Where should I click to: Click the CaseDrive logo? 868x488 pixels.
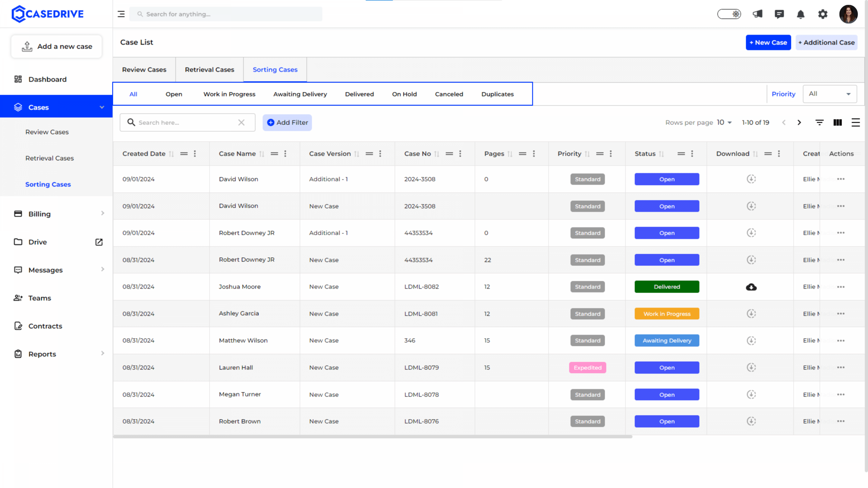click(x=48, y=14)
